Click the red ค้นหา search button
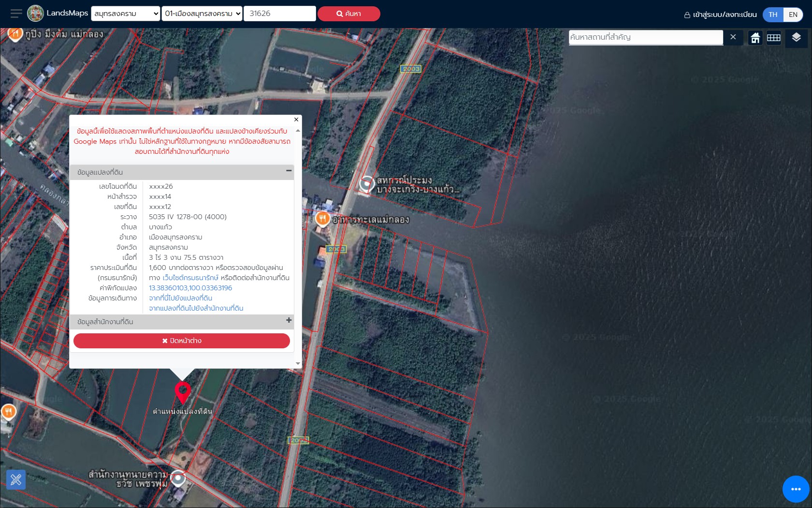The image size is (812, 508). 348,14
